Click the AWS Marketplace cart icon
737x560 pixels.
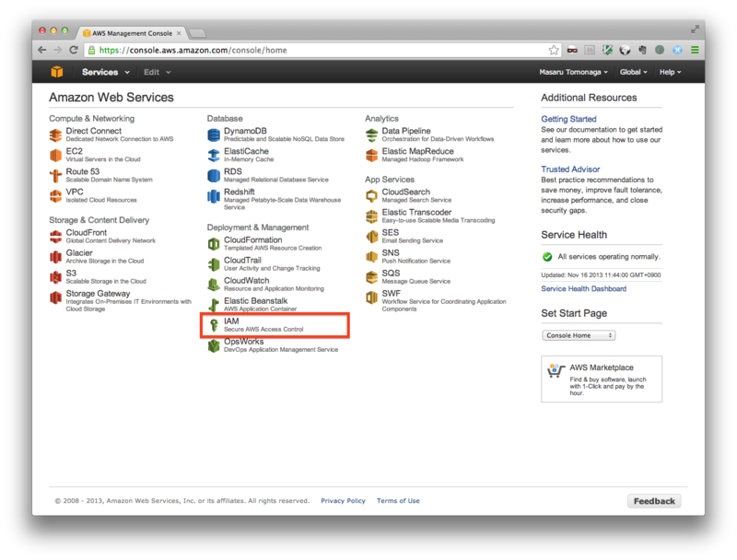click(556, 370)
